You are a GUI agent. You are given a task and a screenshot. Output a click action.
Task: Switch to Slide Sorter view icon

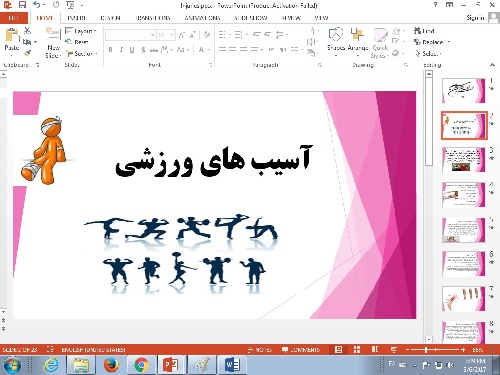[357, 349]
